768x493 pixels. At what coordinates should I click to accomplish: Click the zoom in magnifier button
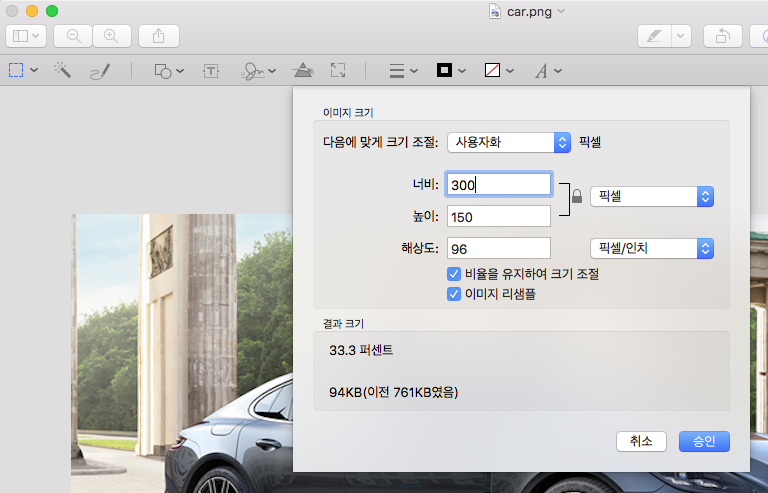click(111, 36)
